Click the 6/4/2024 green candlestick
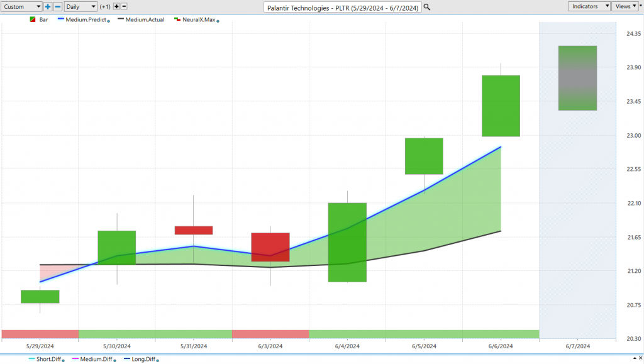 [x=347, y=243]
